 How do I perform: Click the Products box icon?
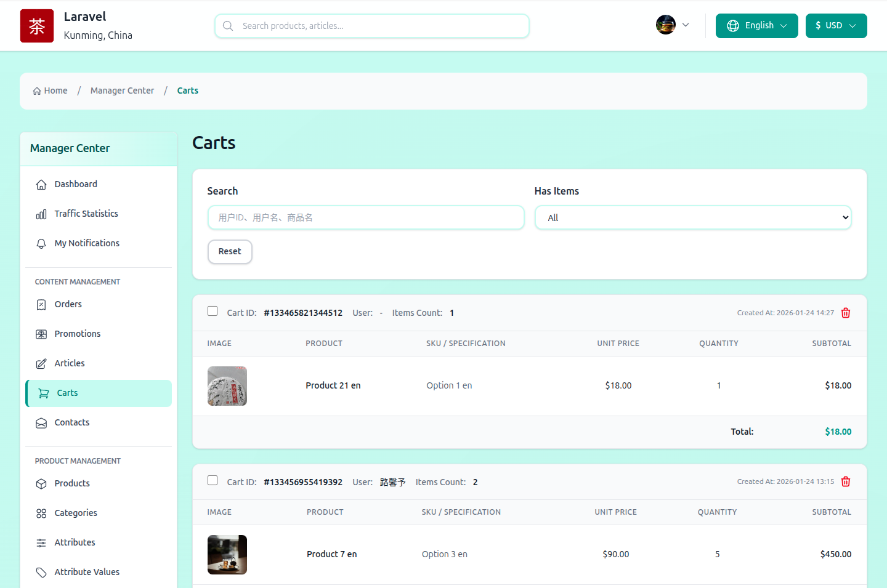pos(41,484)
